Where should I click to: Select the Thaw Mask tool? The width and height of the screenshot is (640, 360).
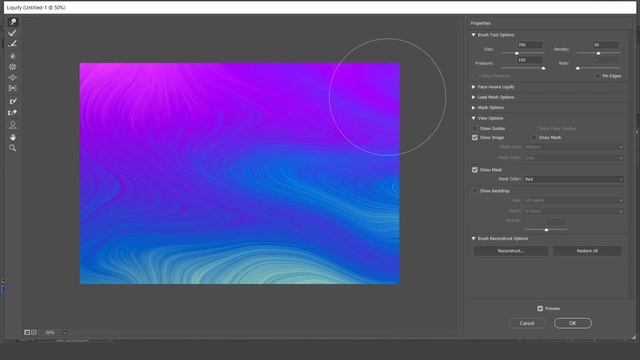pyautogui.click(x=13, y=112)
